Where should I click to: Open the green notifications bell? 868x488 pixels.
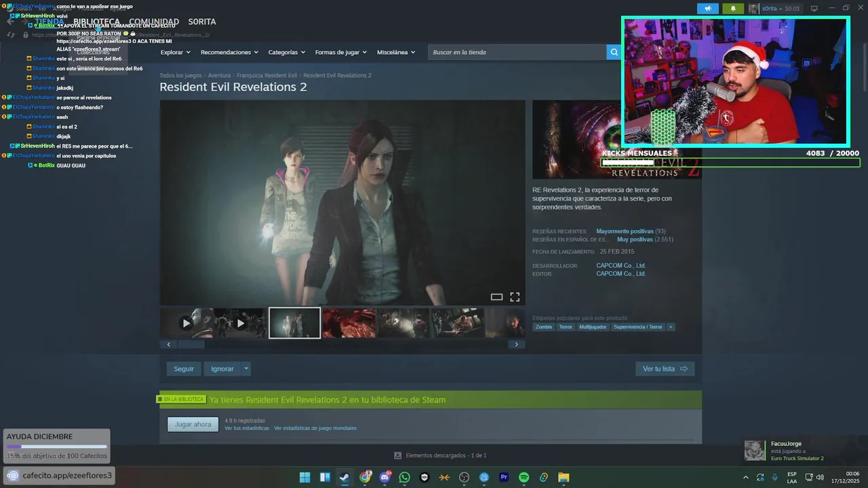coord(733,9)
